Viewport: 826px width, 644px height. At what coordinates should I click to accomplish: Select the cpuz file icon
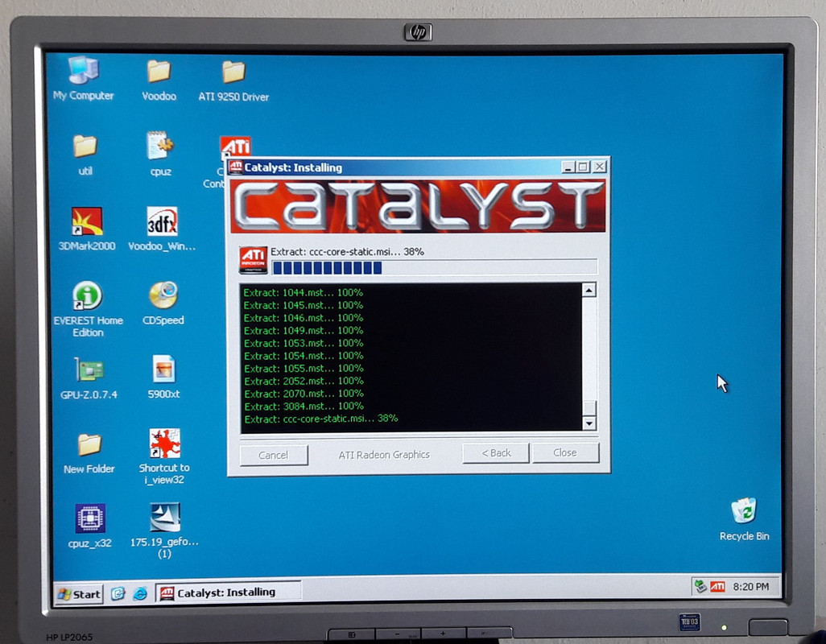tap(160, 146)
